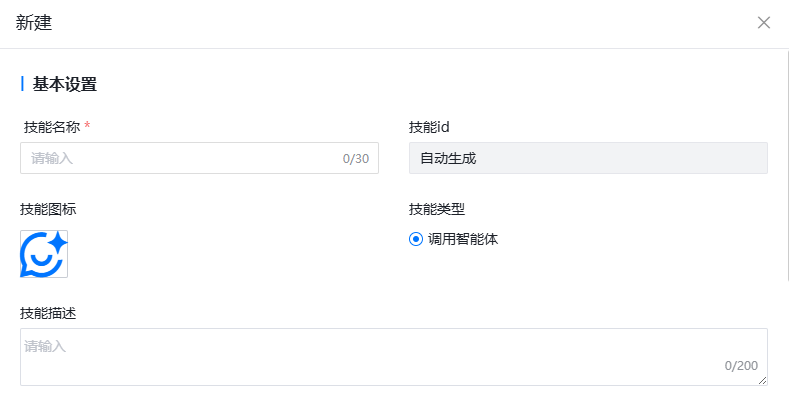Click the 新建 dialog title

point(34,23)
